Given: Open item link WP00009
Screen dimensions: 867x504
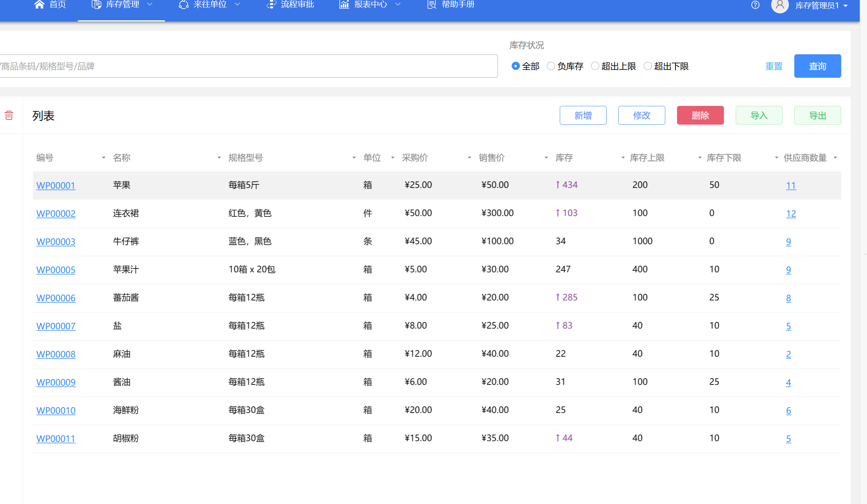Looking at the screenshot, I should coord(56,382).
